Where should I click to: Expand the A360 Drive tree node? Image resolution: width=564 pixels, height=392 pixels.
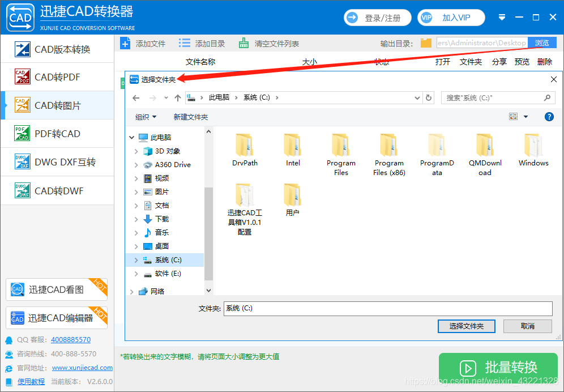click(136, 165)
